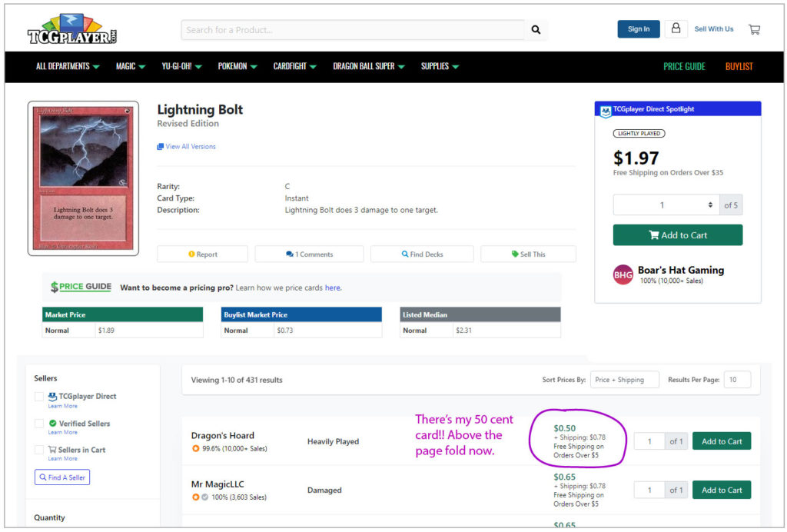Click Learn More under Verified Sellers
The image size is (787, 532).
click(63, 432)
